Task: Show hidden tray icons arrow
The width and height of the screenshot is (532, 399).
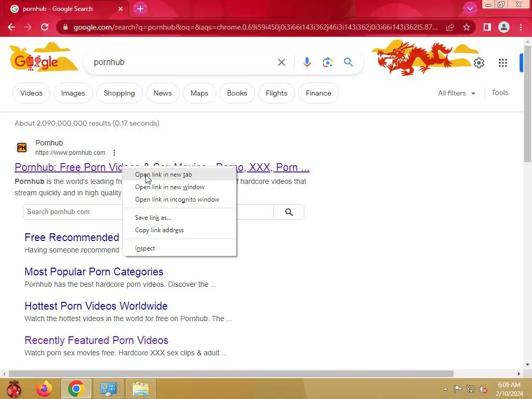Action: tap(445, 389)
